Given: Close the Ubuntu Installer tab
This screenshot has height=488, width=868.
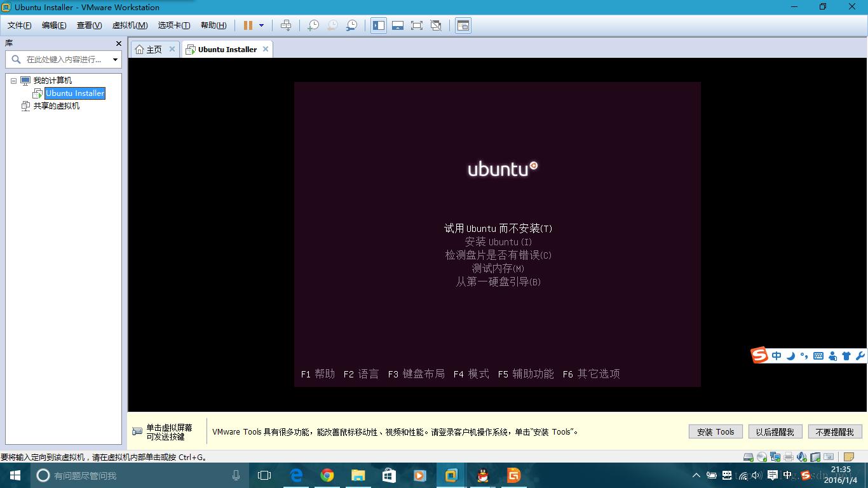Looking at the screenshot, I should 266,49.
